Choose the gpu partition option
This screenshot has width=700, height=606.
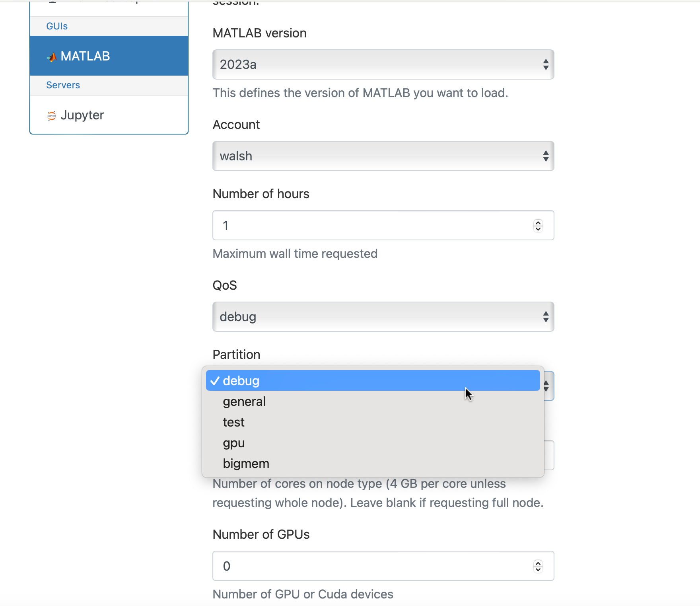pyautogui.click(x=373, y=443)
